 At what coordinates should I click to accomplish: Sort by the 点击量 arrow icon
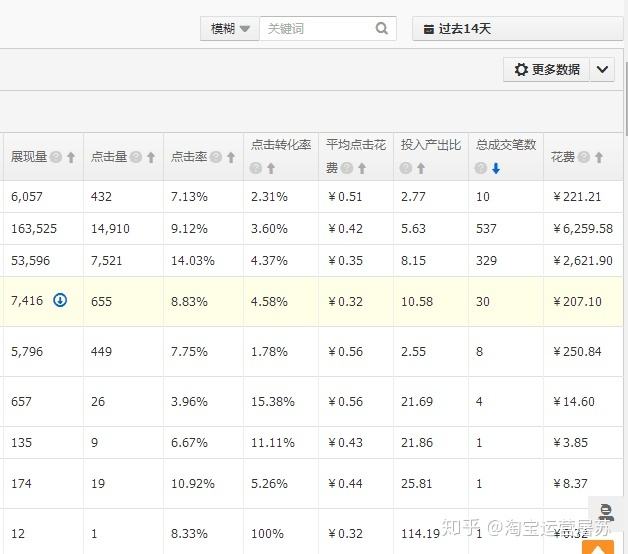tap(151, 157)
